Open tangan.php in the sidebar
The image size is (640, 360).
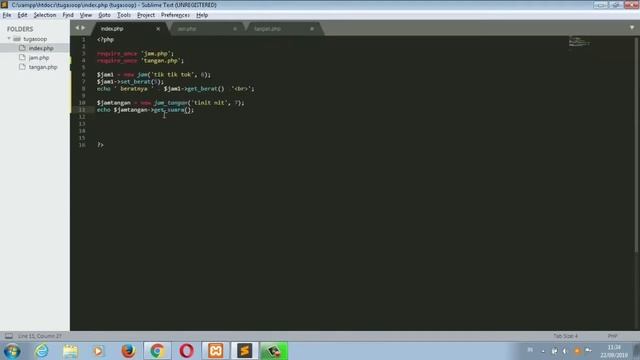point(43,67)
